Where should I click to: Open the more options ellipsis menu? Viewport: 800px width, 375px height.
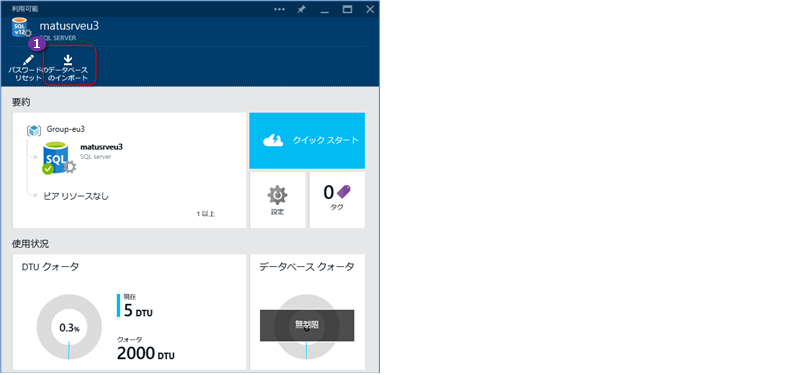pos(280,9)
